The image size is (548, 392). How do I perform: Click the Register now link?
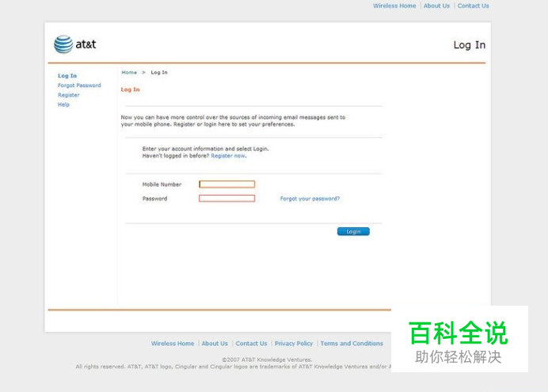[x=228, y=156]
